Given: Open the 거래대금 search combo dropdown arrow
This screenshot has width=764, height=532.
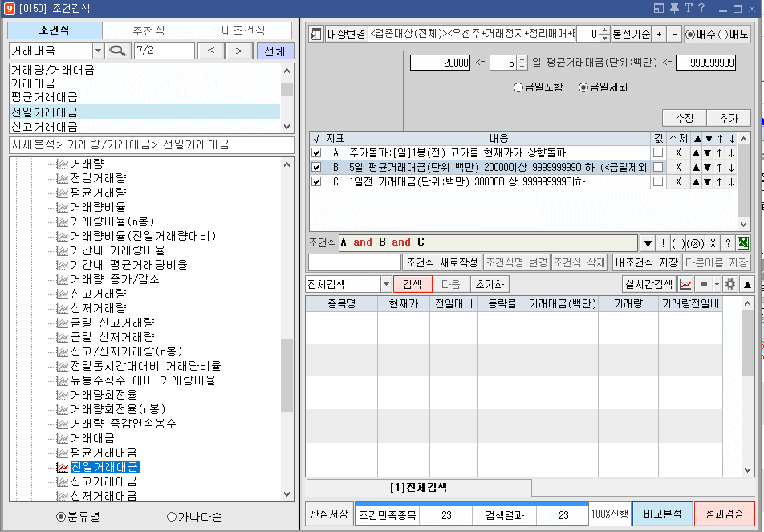Looking at the screenshot, I should click(x=98, y=51).
